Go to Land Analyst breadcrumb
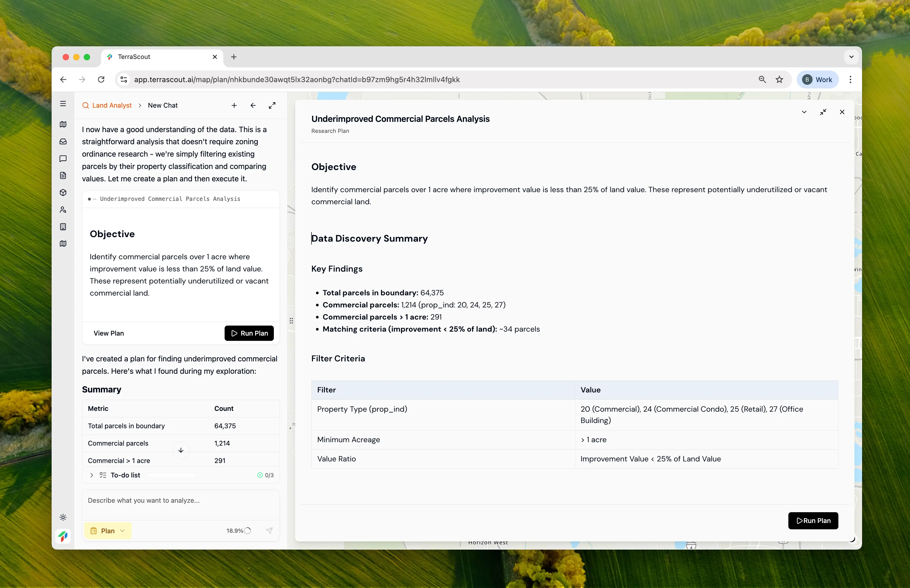The image size is (910, 588). 111,105
